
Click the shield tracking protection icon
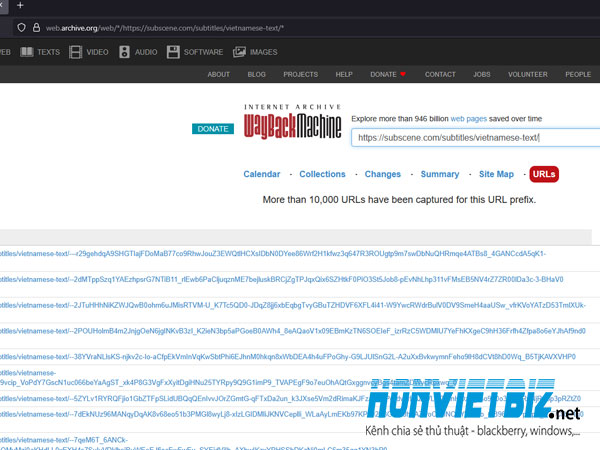21,28
